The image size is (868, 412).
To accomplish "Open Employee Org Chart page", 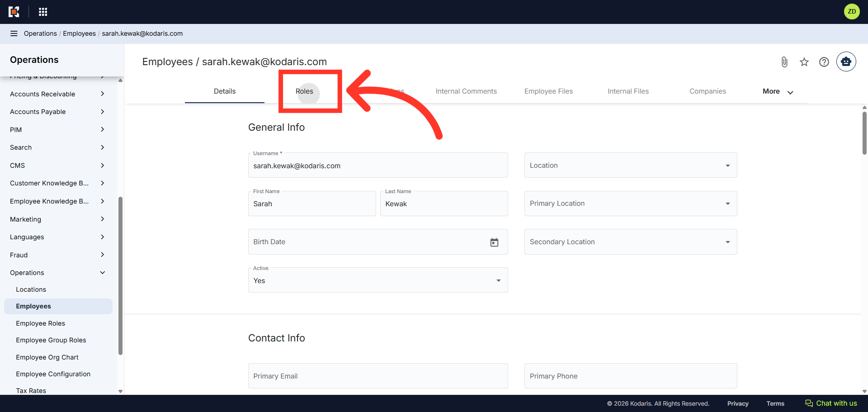I will pos(47,357).
